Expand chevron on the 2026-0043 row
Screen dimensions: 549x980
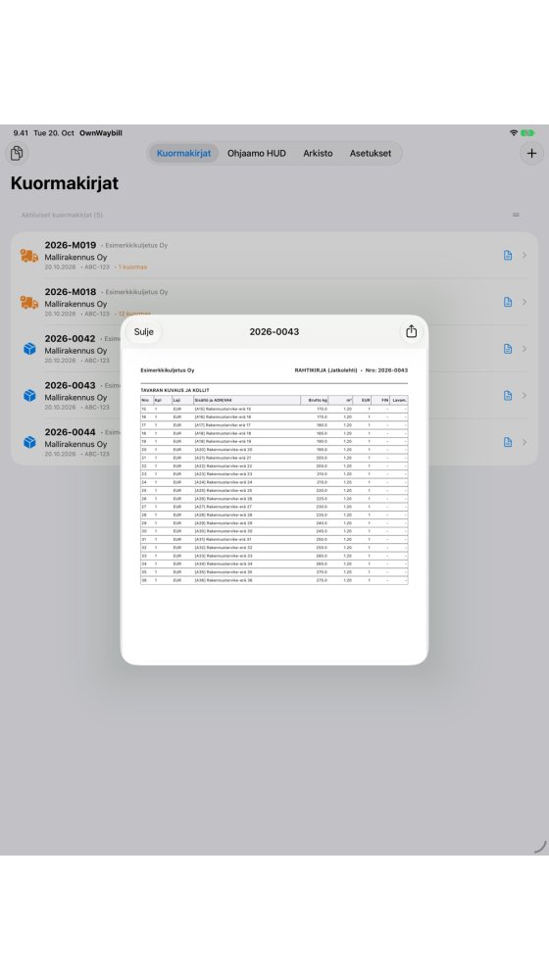coord(524,396)
